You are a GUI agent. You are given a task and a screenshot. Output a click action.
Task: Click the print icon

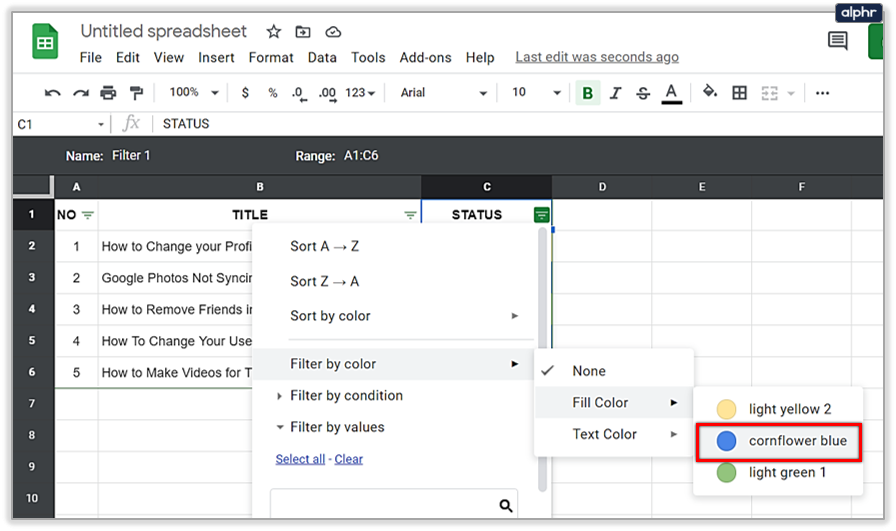108,93
